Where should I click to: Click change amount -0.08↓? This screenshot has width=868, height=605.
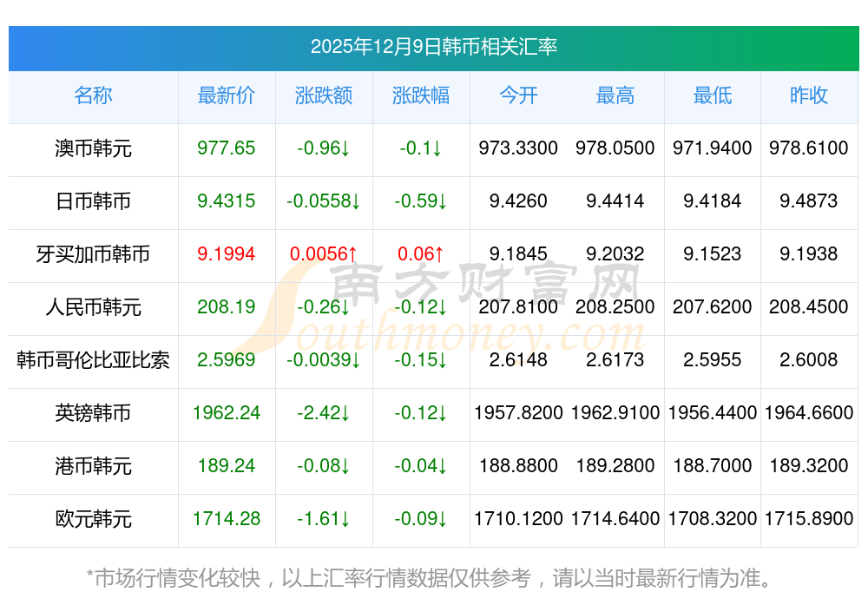324,465
